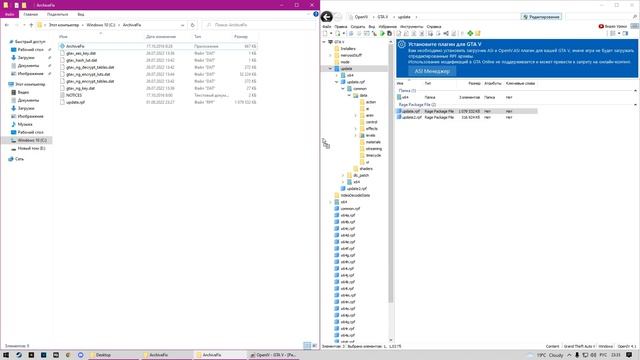
Task: Open the Вид menu in OpenIV
Action: click(371, 27)
